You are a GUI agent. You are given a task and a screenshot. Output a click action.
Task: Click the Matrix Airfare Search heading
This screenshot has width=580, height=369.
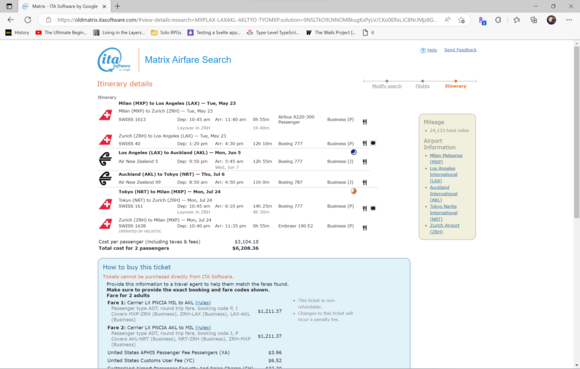pyautogui.click(x=188, y=60)
